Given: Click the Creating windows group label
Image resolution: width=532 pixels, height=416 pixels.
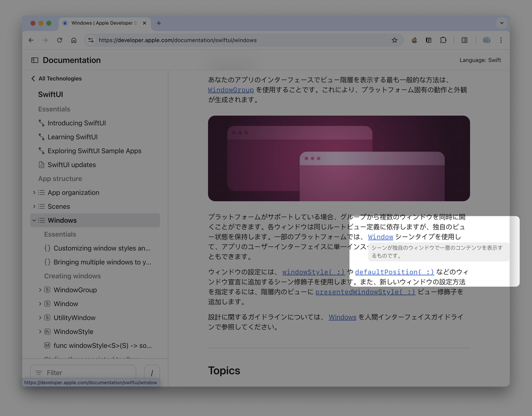Looking at the screenshot, I should [72, 276].
